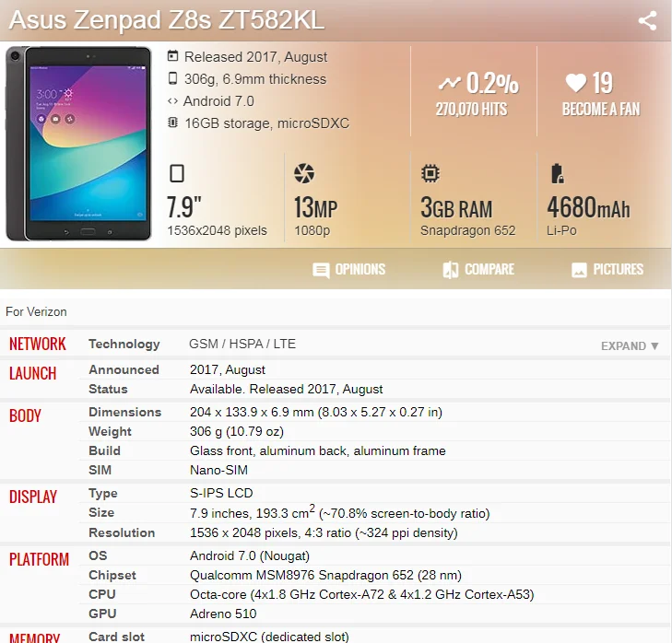Click the camera shutter icon

[304, 173]
